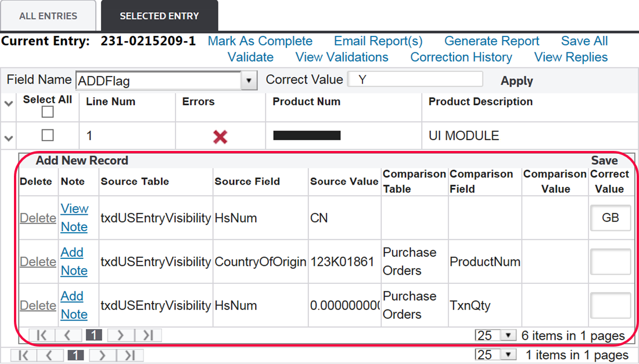The width and height of the screenshot is (639, 364).
Task: Delete the CountryOfOrigin row
Action: 38,261
